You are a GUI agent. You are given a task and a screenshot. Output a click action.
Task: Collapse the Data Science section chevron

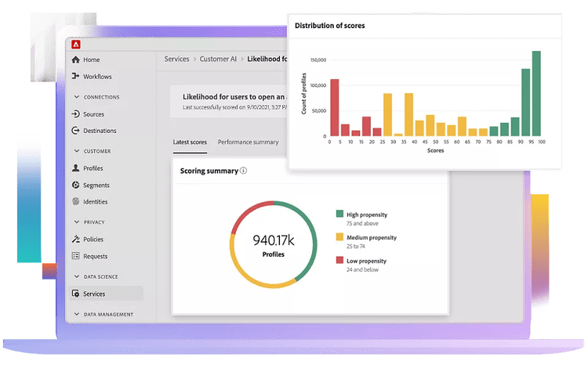tap(77, 276)
